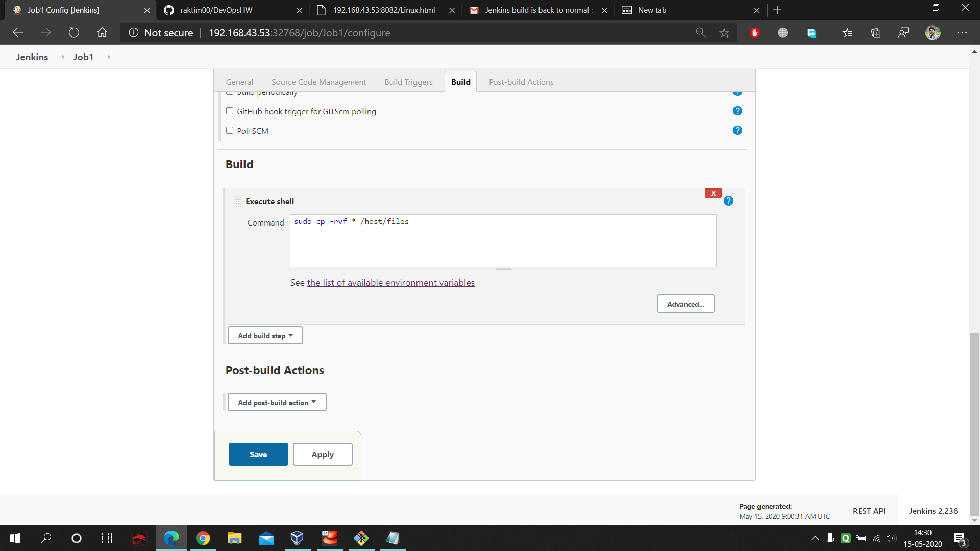The image size is (980, 551).
Task: Enable GitHub hook trigger for GITScm polling
Action: pos(230,111)
